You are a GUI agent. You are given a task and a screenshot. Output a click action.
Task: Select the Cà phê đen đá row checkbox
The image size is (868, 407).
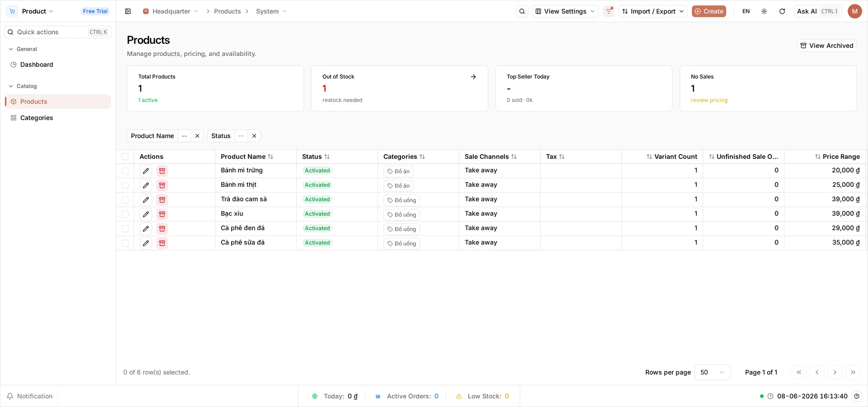[x=125, y=229]
